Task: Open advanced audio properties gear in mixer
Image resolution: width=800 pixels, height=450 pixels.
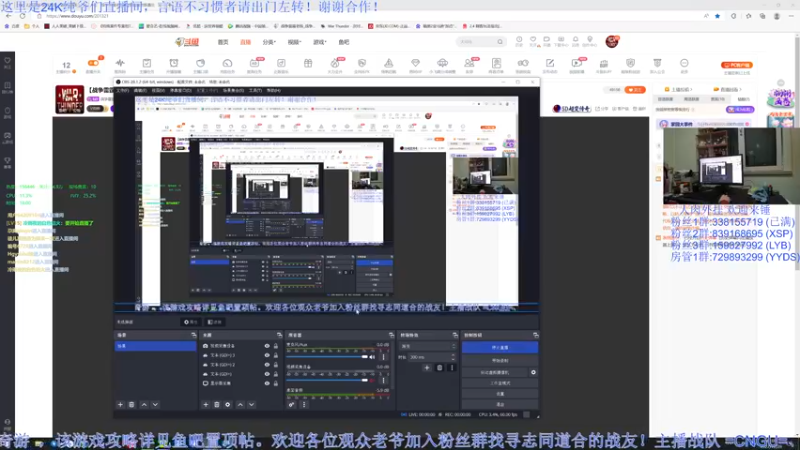Action: (x=291, y=405)
